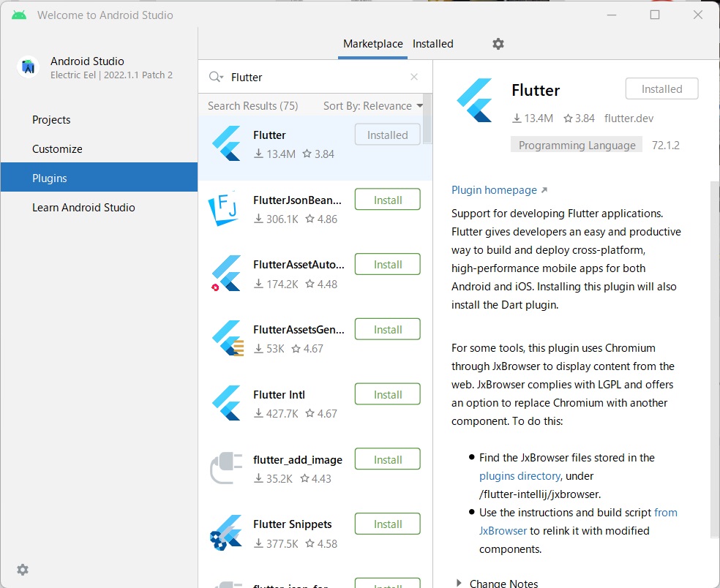Image resolution: width=720 pixels, height=588 pixels.
Task: Click the Flutter Intl plugin icon
Action: 225,403
